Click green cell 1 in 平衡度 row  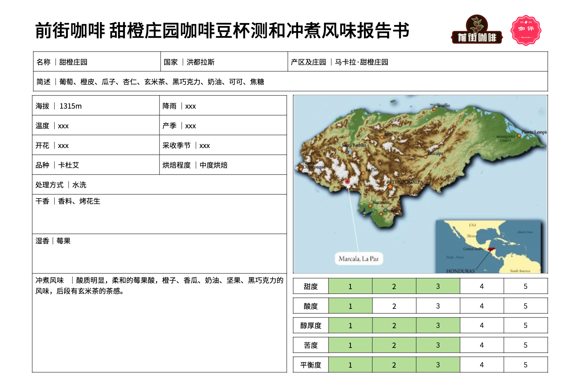[x=350, y=365]
